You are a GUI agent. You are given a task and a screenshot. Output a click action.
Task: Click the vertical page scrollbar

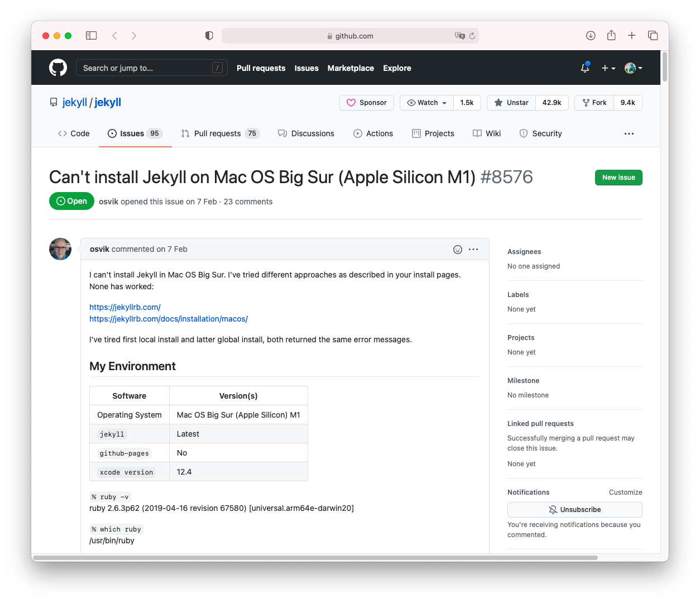664,67
